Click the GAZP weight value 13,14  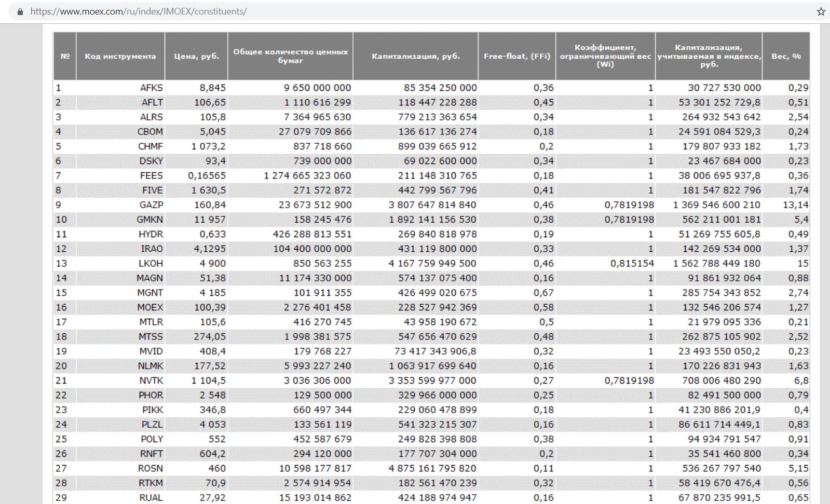click(x=795, y=205)
